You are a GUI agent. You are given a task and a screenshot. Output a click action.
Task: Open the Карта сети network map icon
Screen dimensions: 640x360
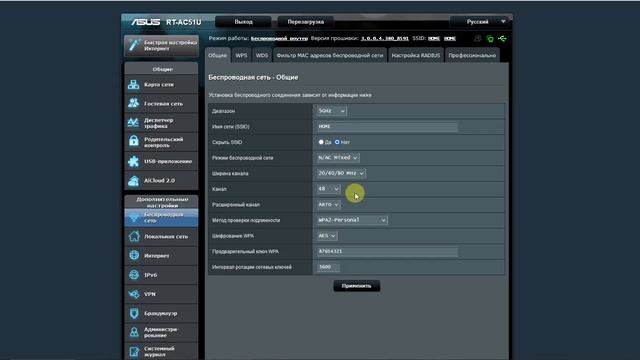click(133, 84)
